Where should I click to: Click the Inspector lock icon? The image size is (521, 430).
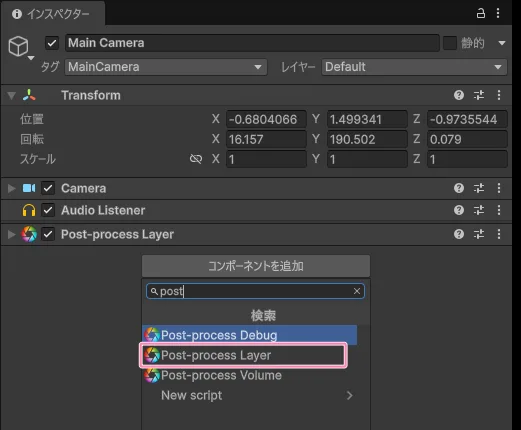click(481, 13)
